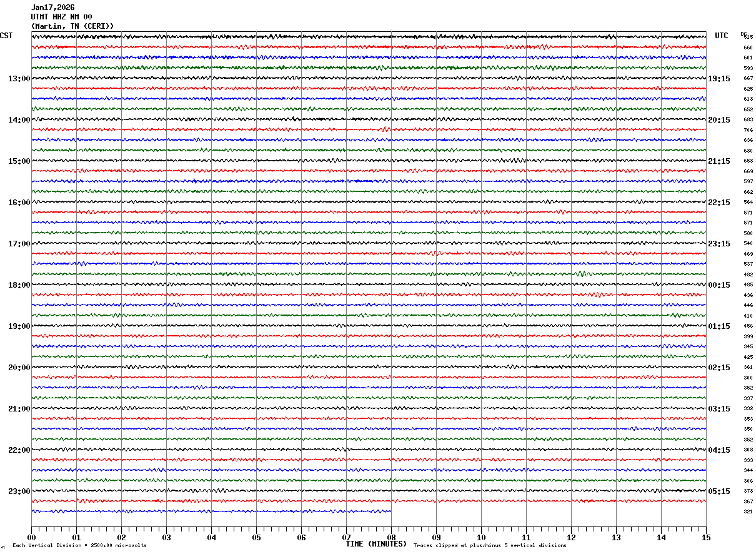Screen dimensions: 756x554
Task: Click the DC offset value 378
Action: pos(748,491)
